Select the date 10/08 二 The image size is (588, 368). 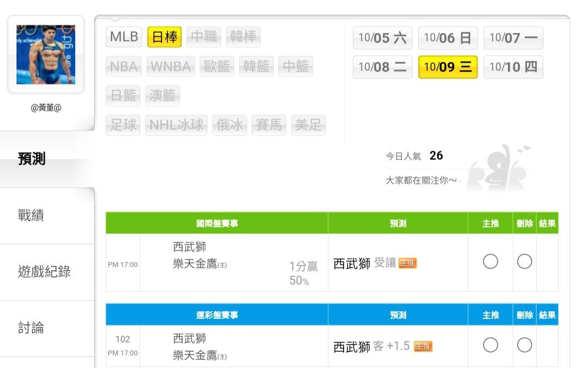(x=382, y=67)
